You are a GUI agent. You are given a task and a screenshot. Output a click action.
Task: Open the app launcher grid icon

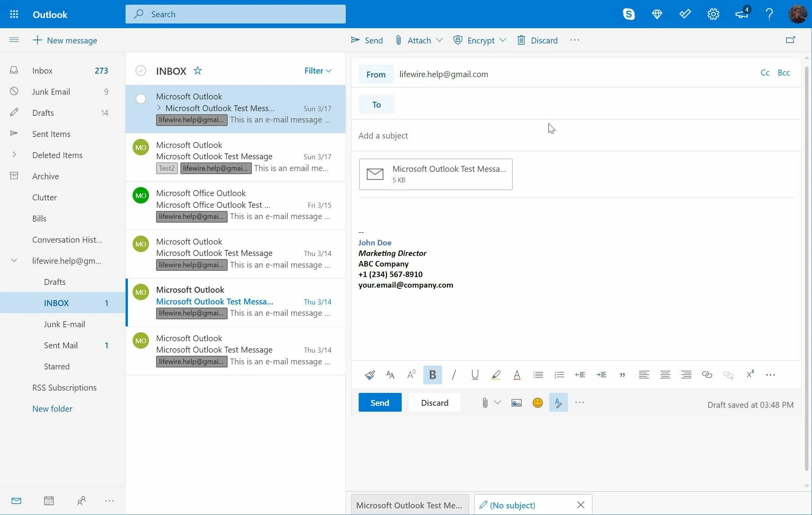click(x=14, y=14)
